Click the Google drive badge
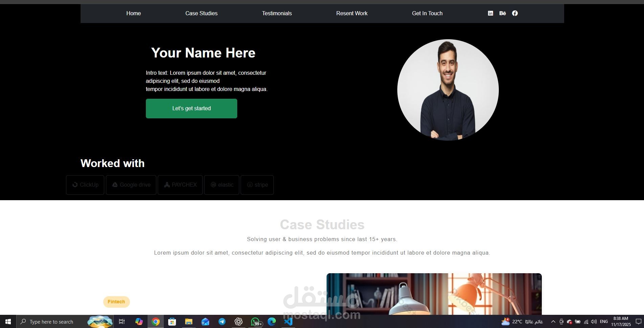The image size is (644, 328). (x=131, y=185)
